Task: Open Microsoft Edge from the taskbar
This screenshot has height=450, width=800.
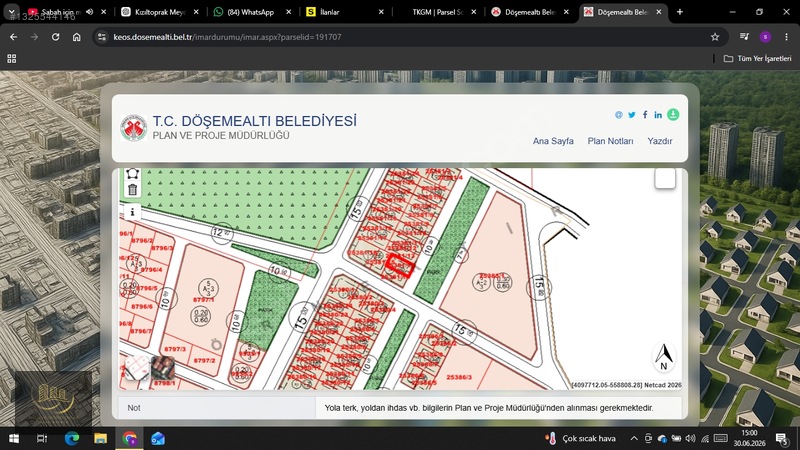Action: coord(72,438)
